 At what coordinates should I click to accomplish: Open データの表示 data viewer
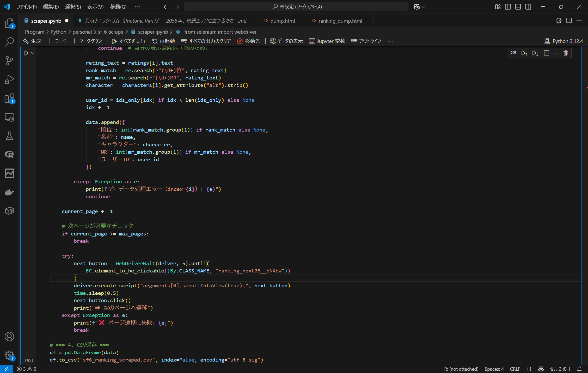(x=286, y=41)
